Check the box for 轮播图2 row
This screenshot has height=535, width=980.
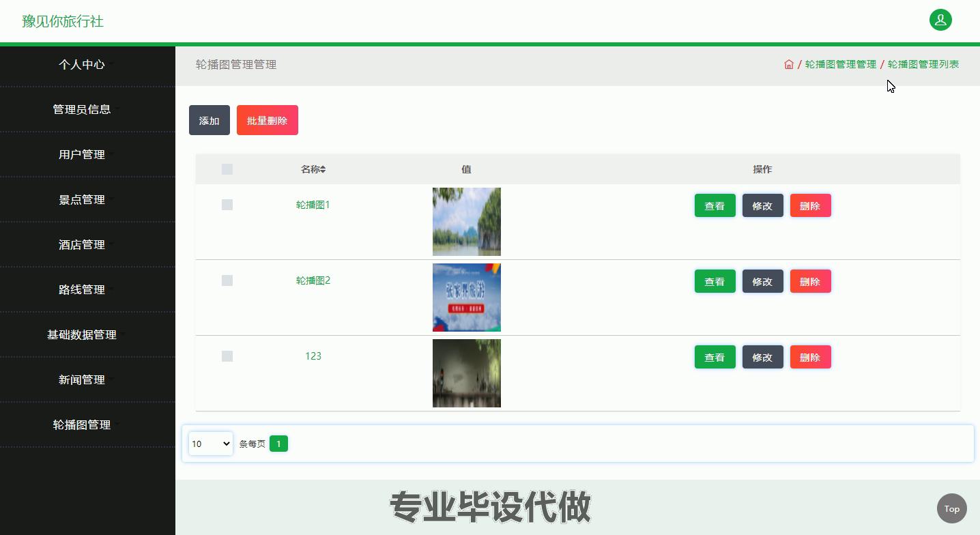[x=227, y=280]
